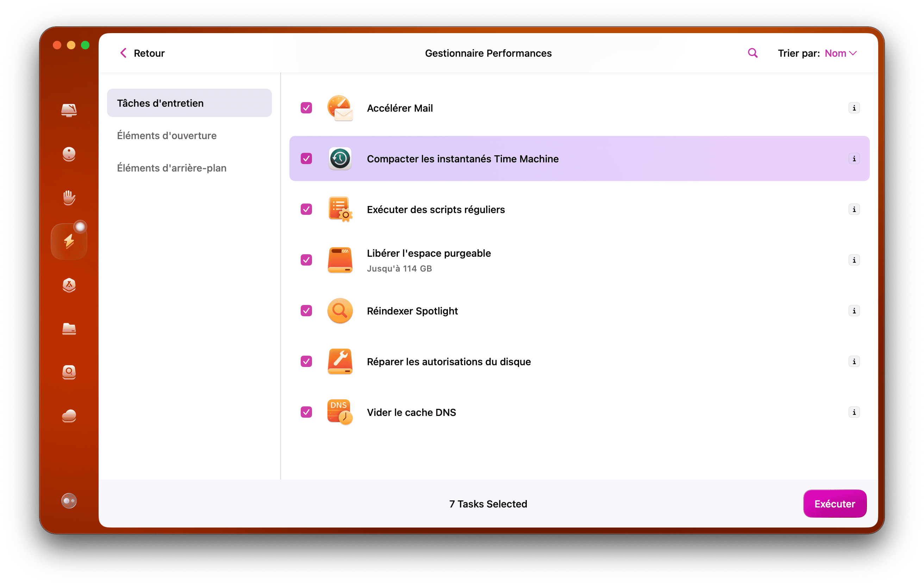Open the search magnifier at the top
The image size is (924, 586).
[x=752, y=52]
